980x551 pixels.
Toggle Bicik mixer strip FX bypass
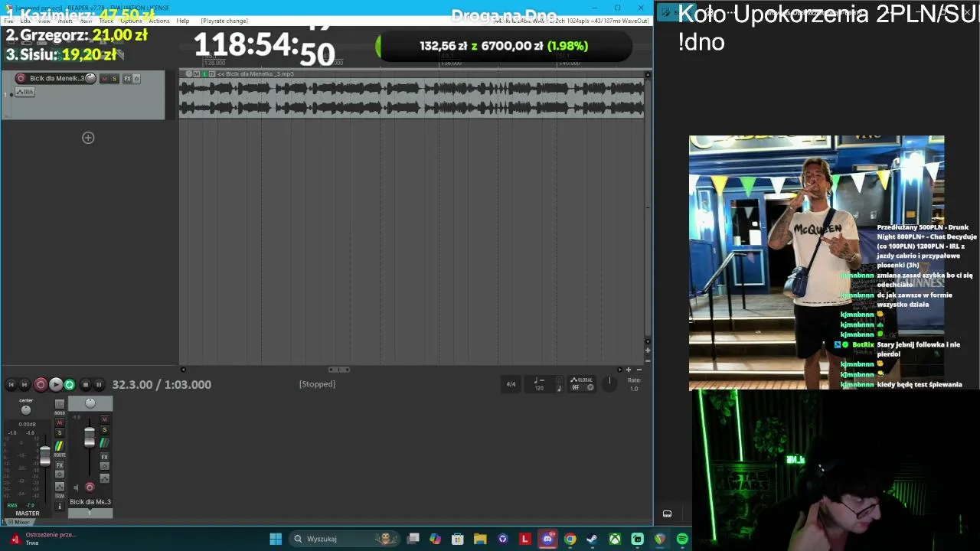click(105, 466)
